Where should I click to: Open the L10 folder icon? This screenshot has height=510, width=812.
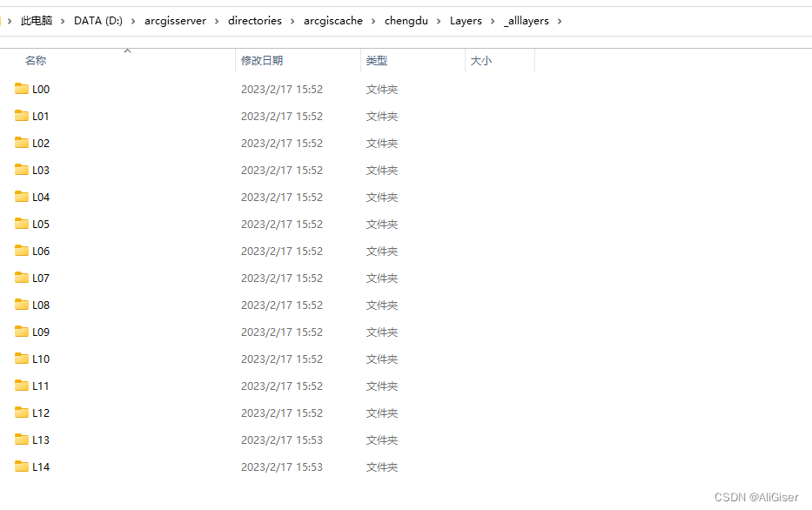point(22,359)
